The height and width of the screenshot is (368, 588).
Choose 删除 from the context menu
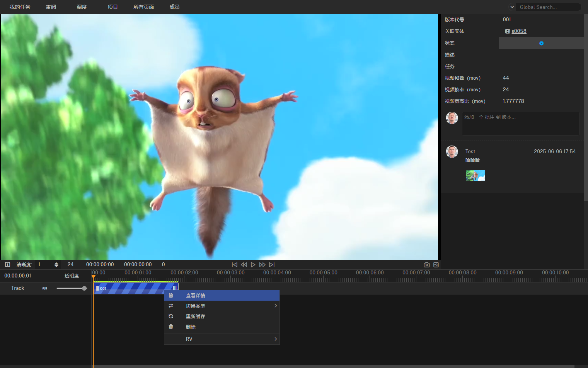click(x=222, y=327)
